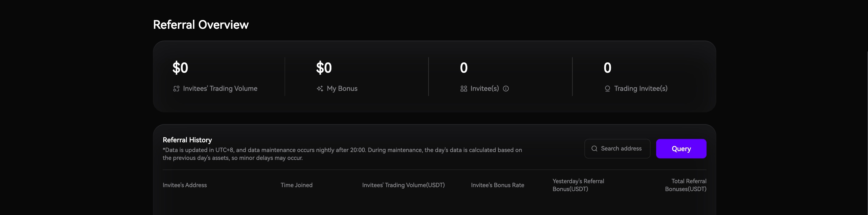Click Invitees' Trading Volume(USDT) column header
The width and height of the screenshot is (868, 215).
tap(403, 185)
